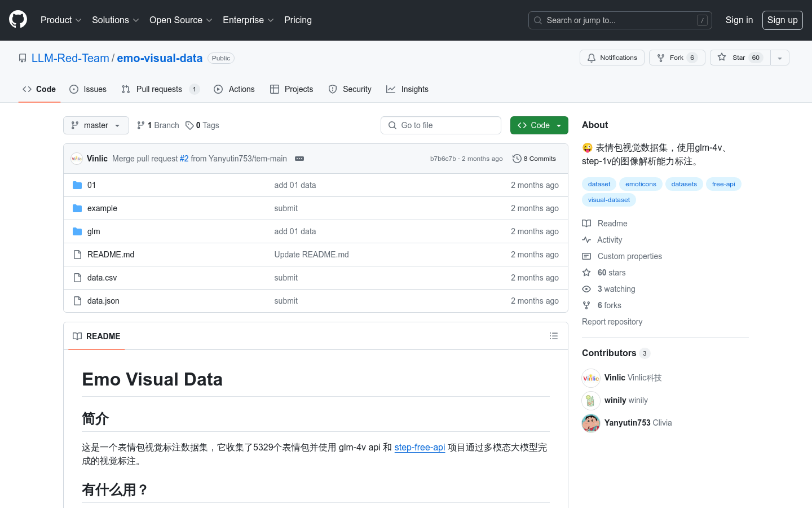The width and height of the screenshot is (812, 508).
Task: Open Custom properties
Action: [622, 256]
